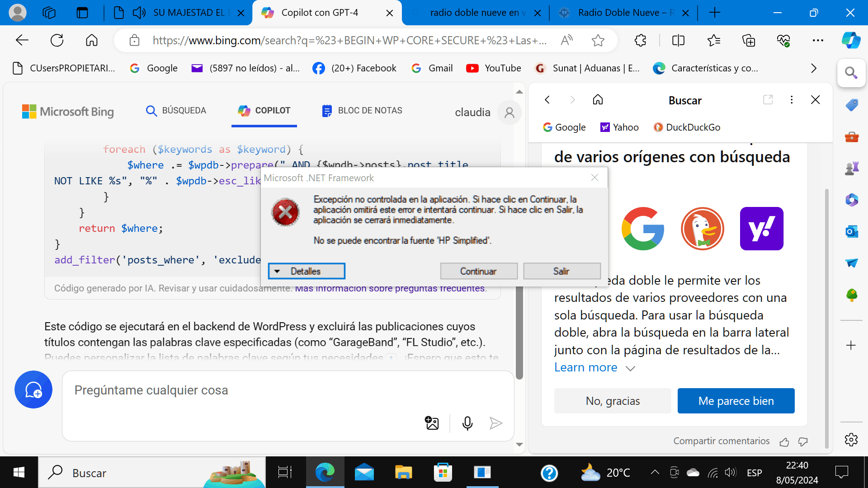Viewport: 868px width, 488px height.
Task: Open sidebar settings gear icon
Action: coord(851,439)
